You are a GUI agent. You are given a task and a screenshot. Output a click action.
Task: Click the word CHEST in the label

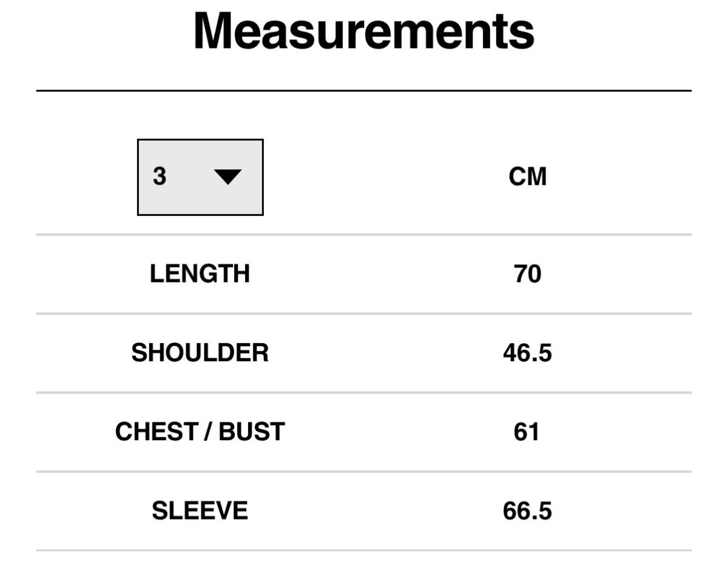pos(155,432)
